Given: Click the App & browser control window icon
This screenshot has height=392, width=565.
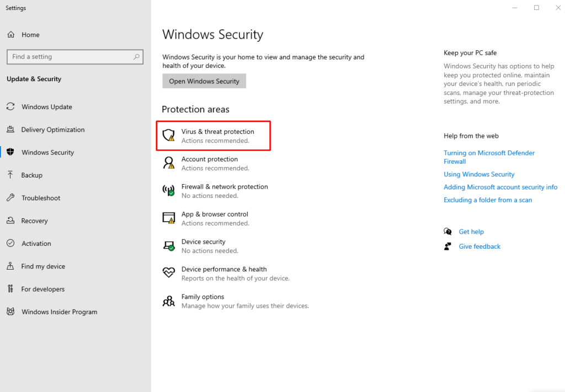Looking at the screenshot, I should click(x=169, y=218).
